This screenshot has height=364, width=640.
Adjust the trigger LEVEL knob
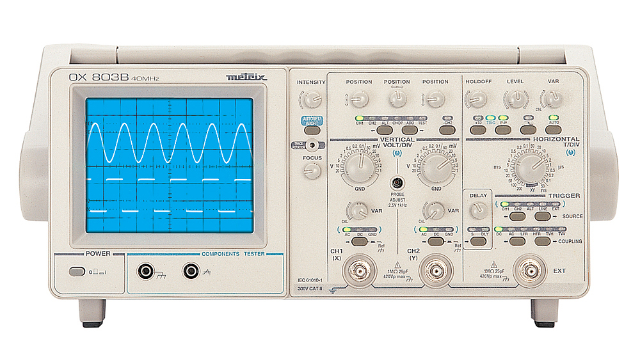515,99
